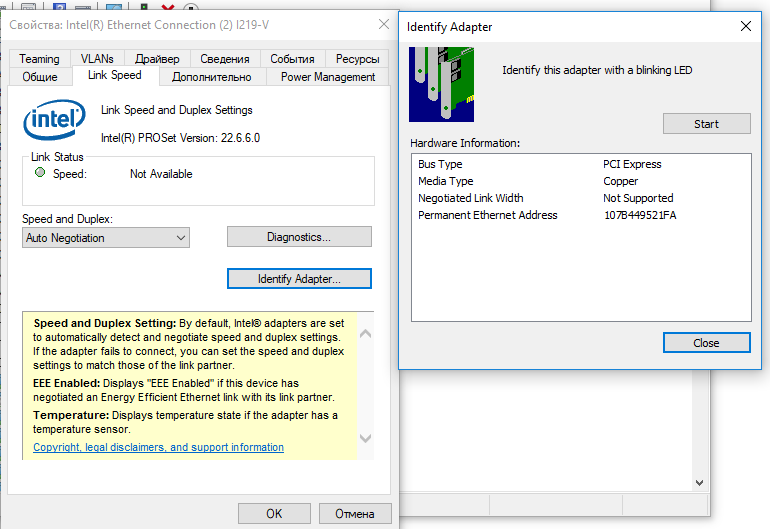Viewport: 770px width, 529px height.
Task: Open copyright and support information link
Action: click(x=158, y=447)
